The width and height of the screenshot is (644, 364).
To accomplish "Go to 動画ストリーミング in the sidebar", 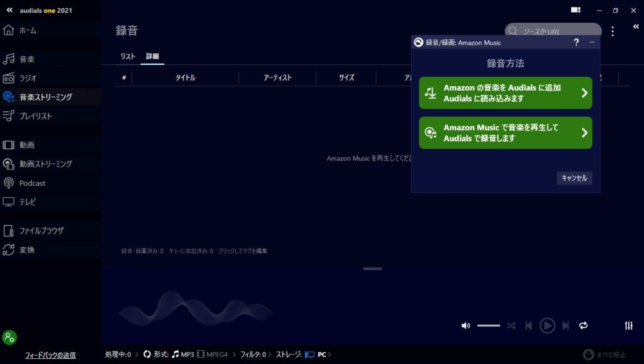I will point(45,164).
